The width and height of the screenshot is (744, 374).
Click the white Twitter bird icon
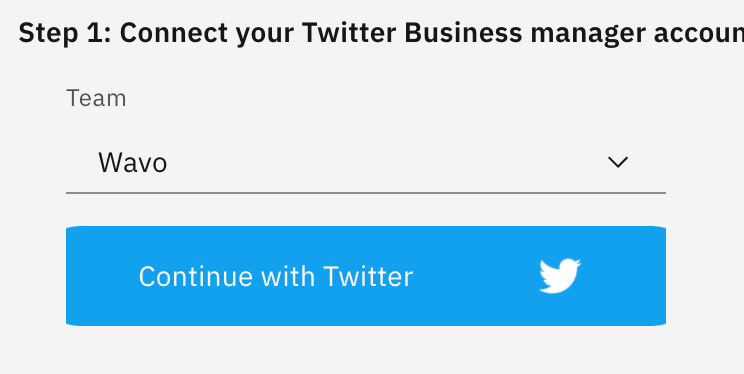click(x=560, y=276)
